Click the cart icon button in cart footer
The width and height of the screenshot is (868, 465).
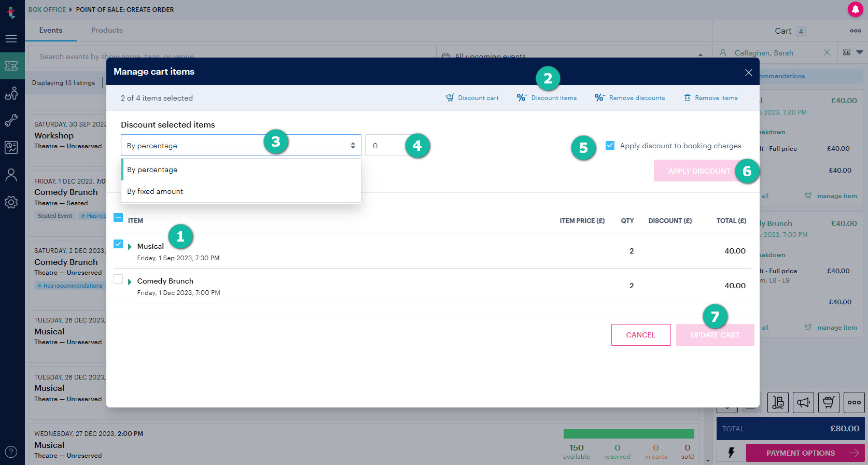829,402
